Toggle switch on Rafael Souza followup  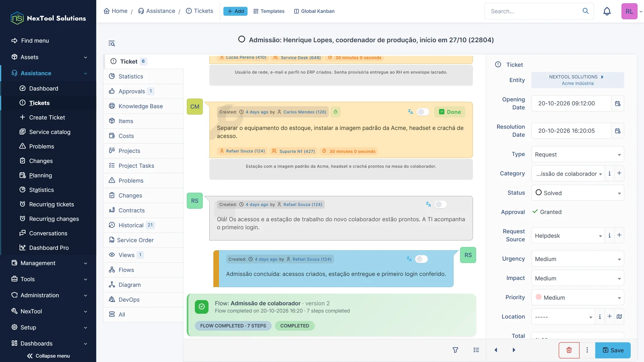(x=441, y=204)
